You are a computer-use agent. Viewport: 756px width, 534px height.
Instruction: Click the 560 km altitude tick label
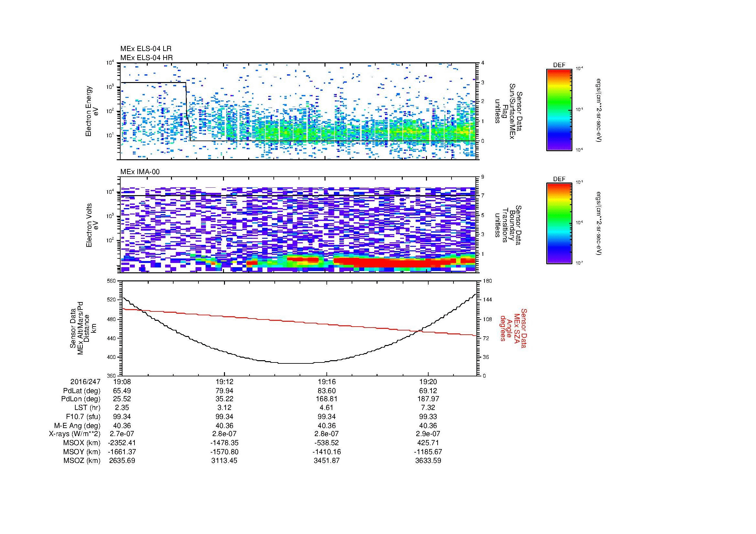[112, 281]
